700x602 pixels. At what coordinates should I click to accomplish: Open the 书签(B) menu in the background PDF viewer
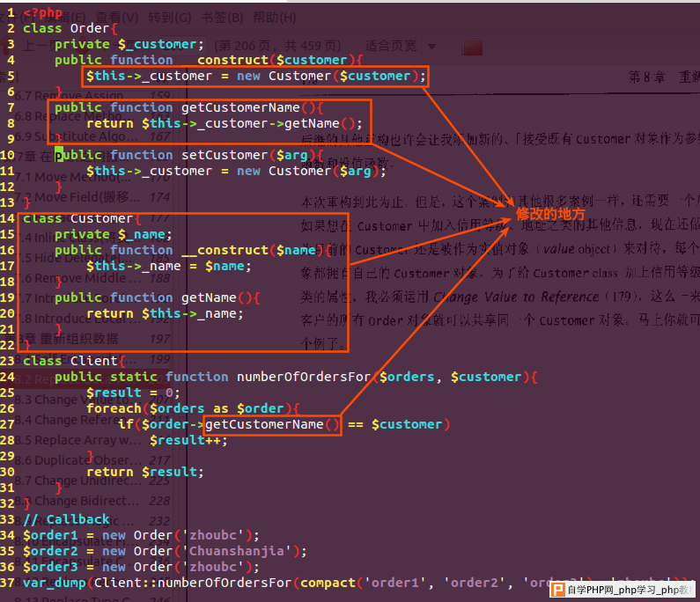coord(222,18)
